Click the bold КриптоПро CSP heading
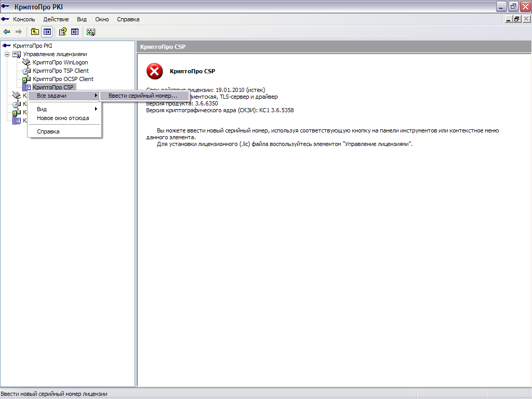Image resolution: width=532 pixels, height=399 pixels. 192,71
